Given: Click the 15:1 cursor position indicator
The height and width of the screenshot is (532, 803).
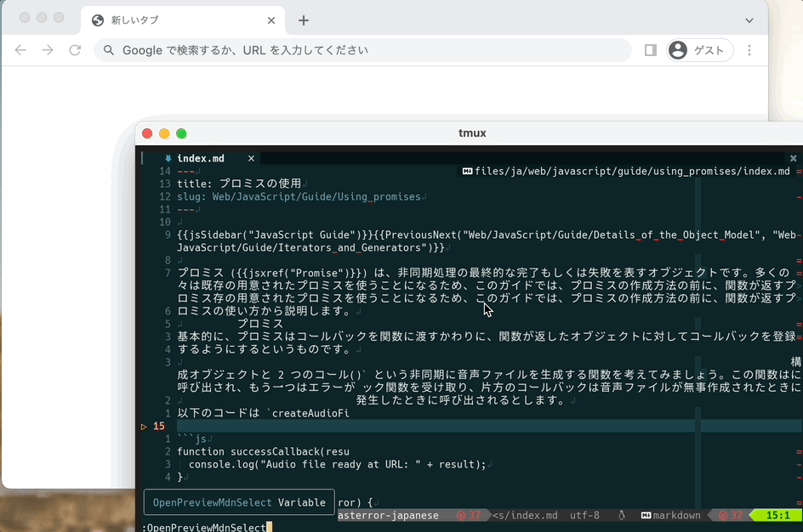Looking at the screenshot, I should pos(777,516).
